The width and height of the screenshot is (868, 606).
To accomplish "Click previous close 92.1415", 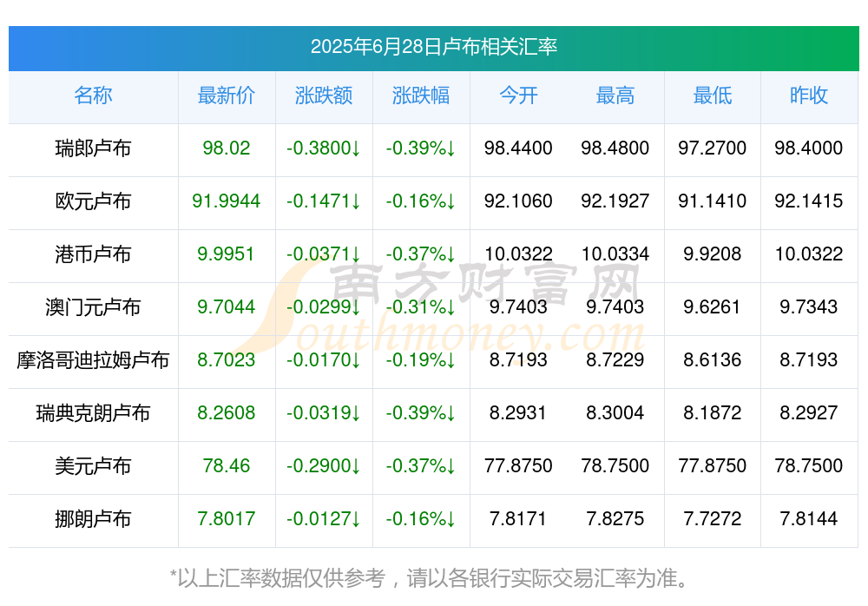I will (x=809, y=201).
